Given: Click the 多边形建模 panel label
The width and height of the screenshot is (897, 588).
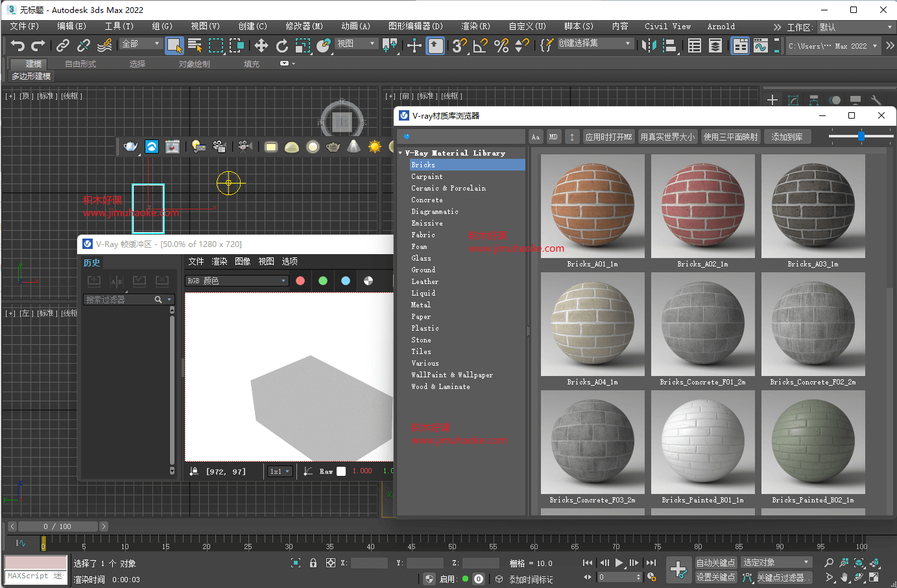Looking at the screenshot, I should pos(31,76).
